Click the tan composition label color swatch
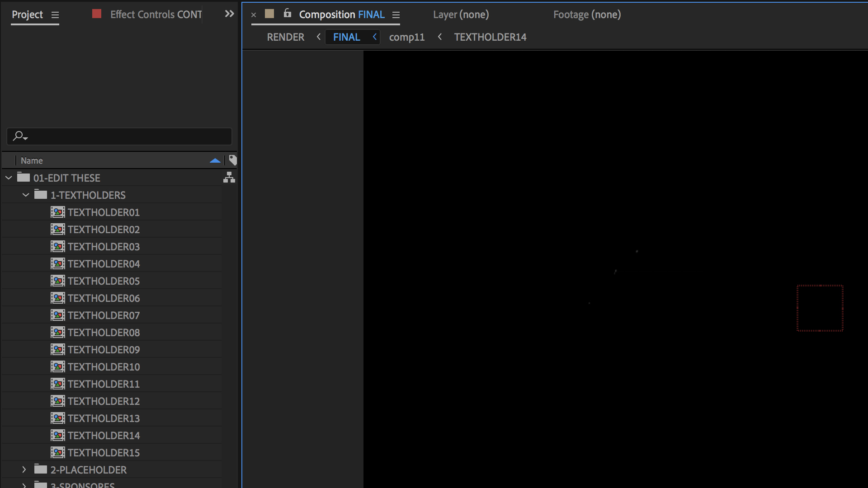868x488 pixels. pos(269,14)
